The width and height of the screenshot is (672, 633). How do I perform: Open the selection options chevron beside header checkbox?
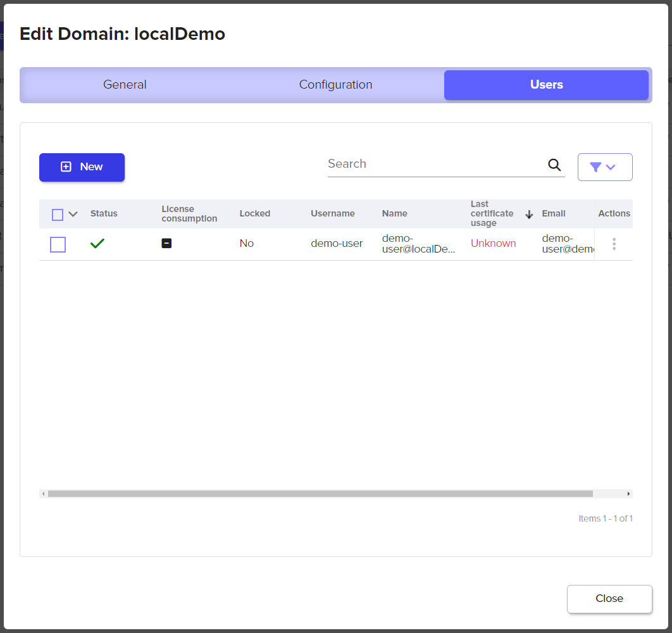(73, 215)
